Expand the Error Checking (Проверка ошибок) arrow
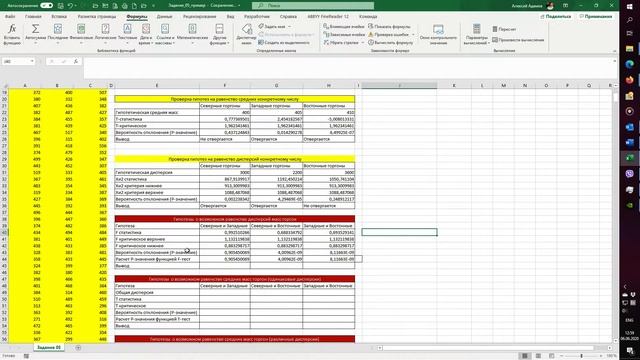This screenshot has height=360, width=640. tap(413, 35)
